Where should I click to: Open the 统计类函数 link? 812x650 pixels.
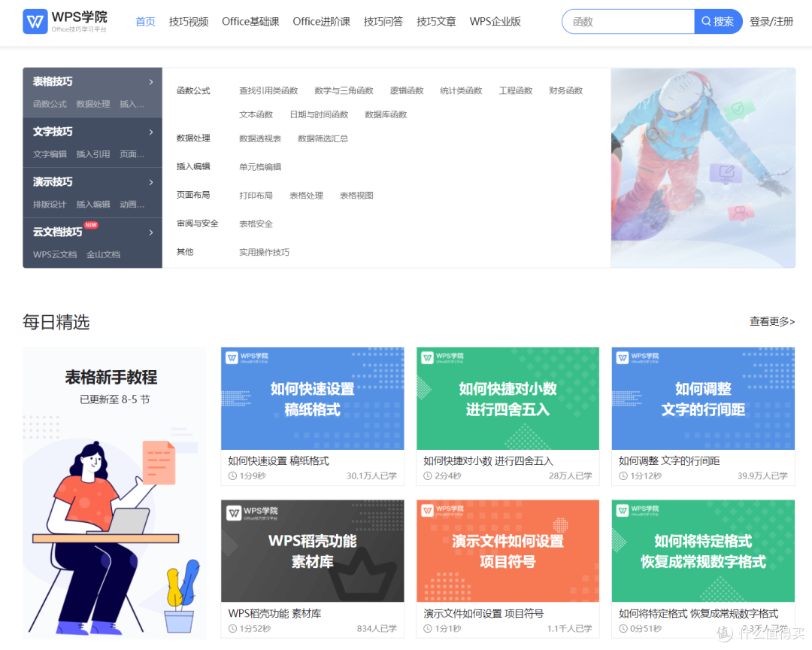tap(461, 91)
